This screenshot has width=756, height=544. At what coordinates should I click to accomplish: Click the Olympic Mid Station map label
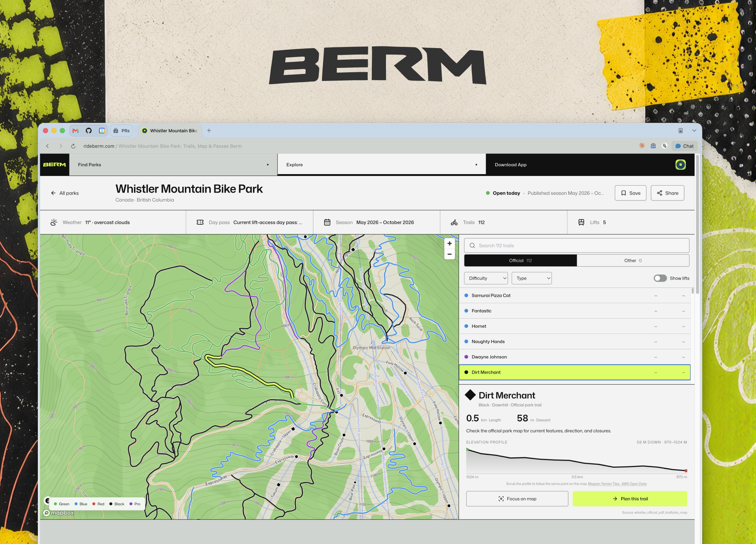371,348
